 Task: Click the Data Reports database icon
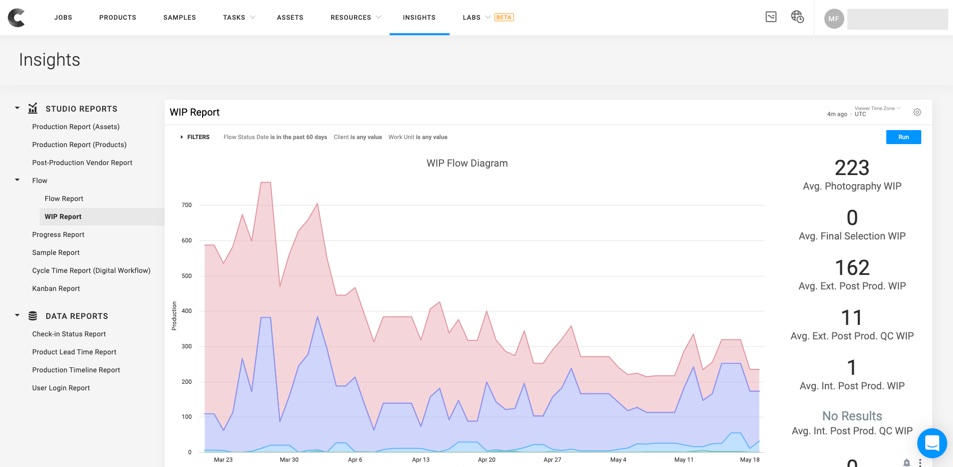(33, 316)
